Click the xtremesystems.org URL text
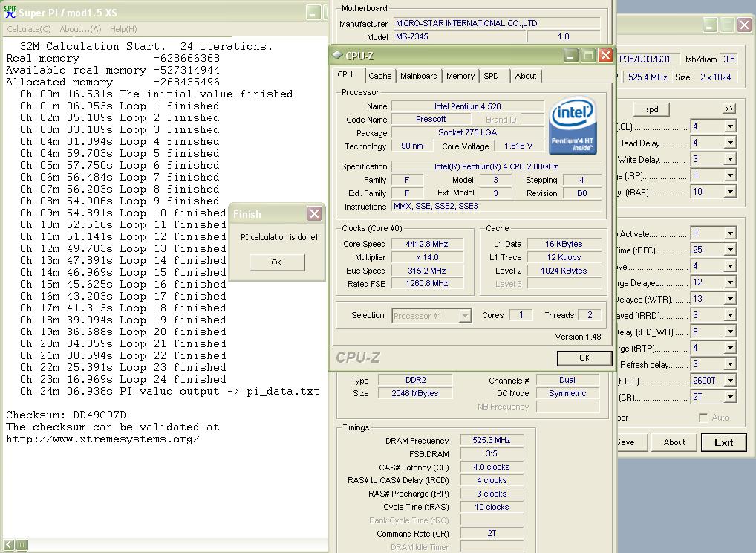This screenshot has width=756, height=553. click(x=103, y=439)
